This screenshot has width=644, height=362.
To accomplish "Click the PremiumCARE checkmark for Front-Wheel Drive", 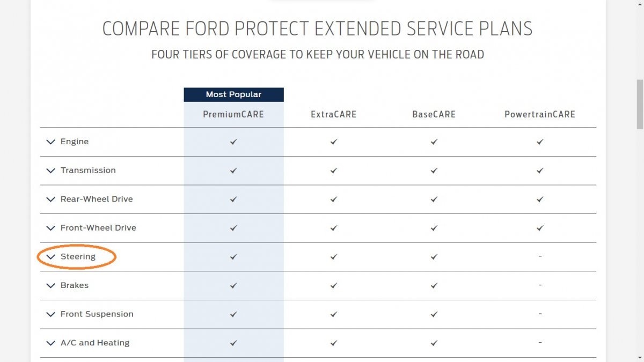I will click(233, 228).
